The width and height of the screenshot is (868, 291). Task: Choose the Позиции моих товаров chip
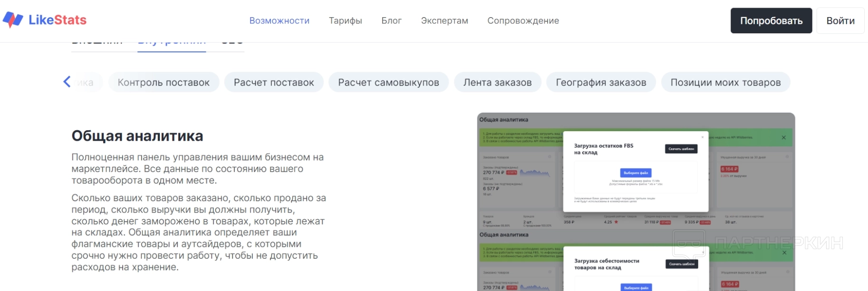point(725,82)
